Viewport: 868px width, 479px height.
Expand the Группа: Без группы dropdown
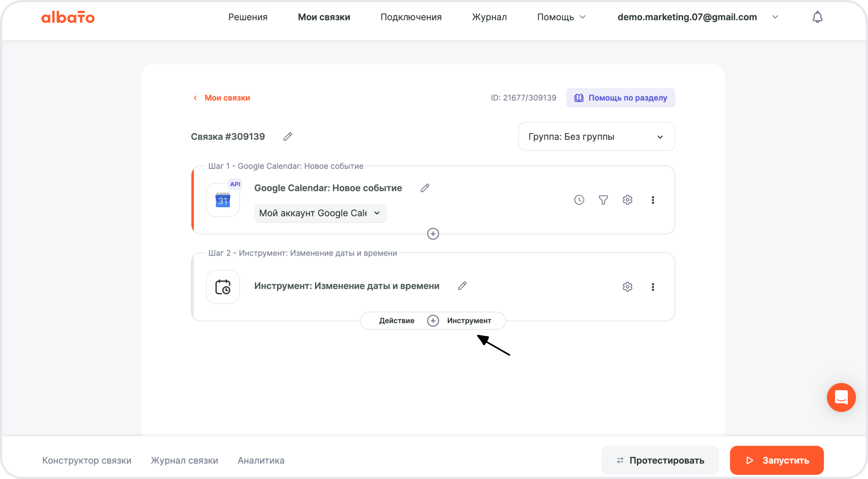point(596,136)
